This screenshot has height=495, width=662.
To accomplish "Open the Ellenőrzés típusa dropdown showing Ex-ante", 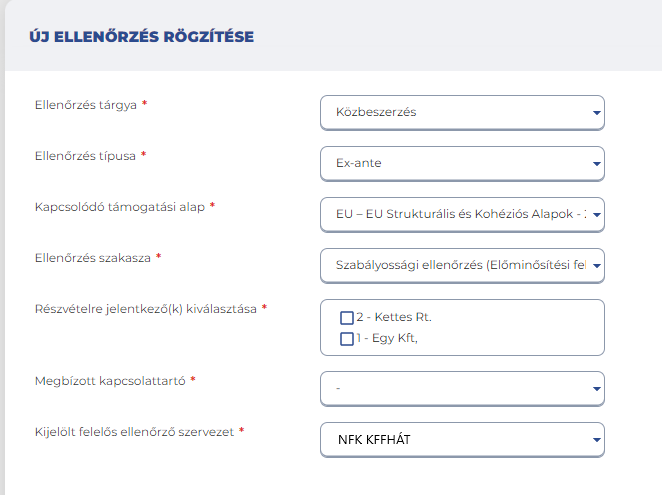I will click(462, 163).
